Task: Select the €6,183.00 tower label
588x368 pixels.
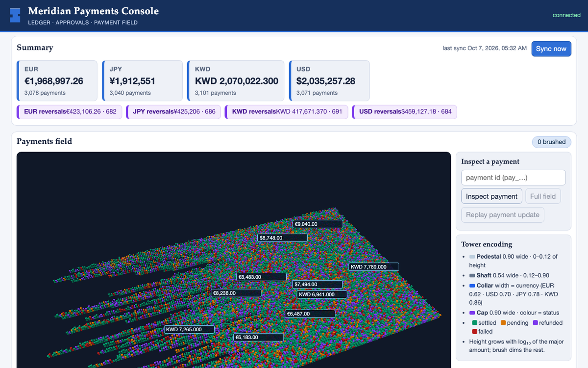Action: tap(259, 338)
